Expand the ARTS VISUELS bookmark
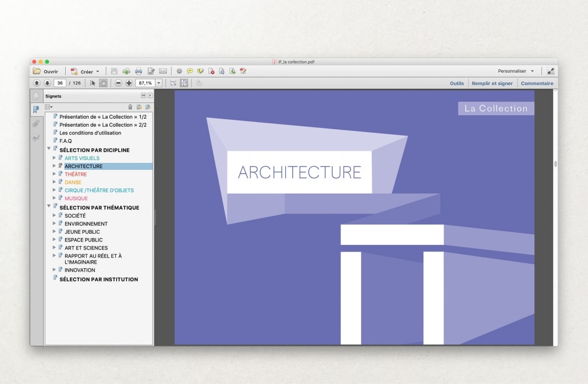The image size is (588, 384). [55, 158]
